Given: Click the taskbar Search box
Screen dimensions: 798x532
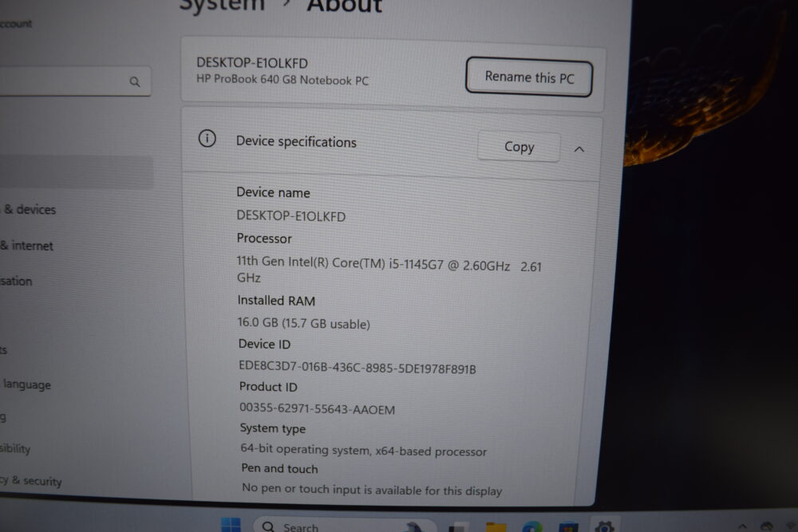Looking at the screenshot, I should (346, 526).
